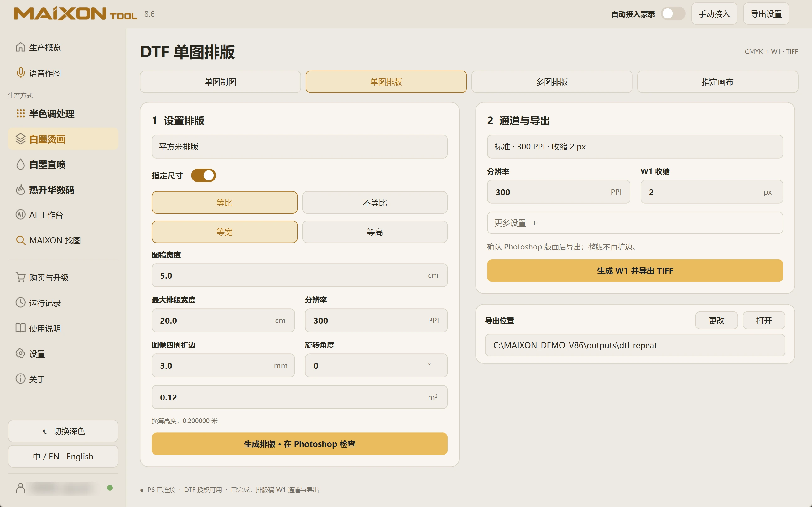Click the 关于 info icon
Image resolution: width=812 pixels, height=507 pixels.
[x=20, y=379]
